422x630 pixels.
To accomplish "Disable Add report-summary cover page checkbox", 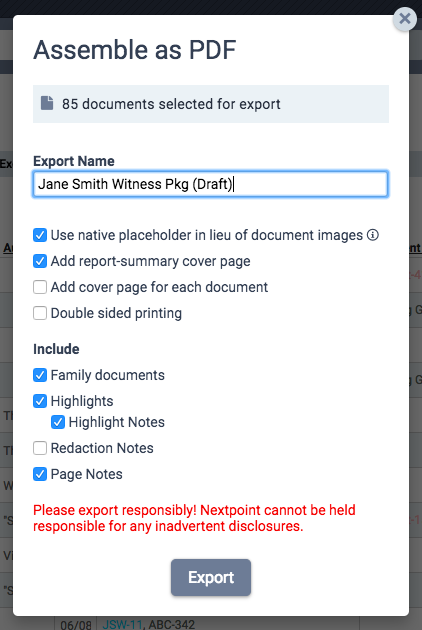I will [x=40, y=261].
